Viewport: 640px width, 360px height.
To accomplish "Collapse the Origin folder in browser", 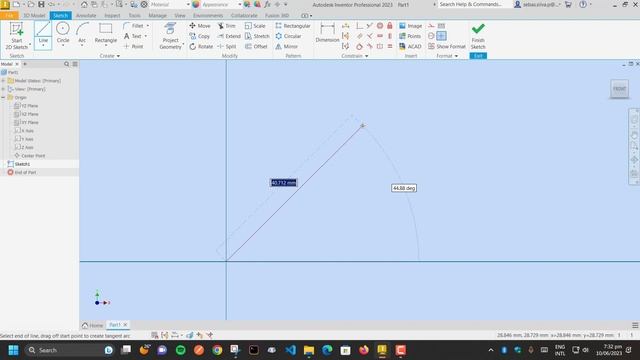I will tap(3, 98).
